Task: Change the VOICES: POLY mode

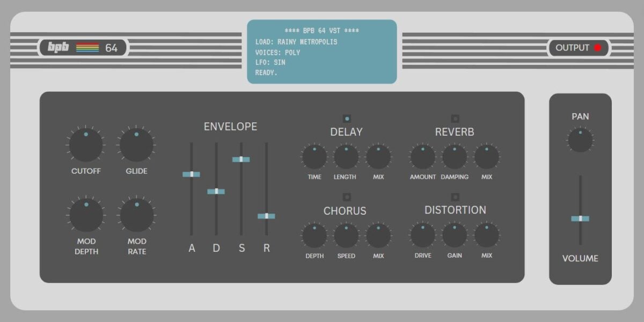Action: pos(277,52)
